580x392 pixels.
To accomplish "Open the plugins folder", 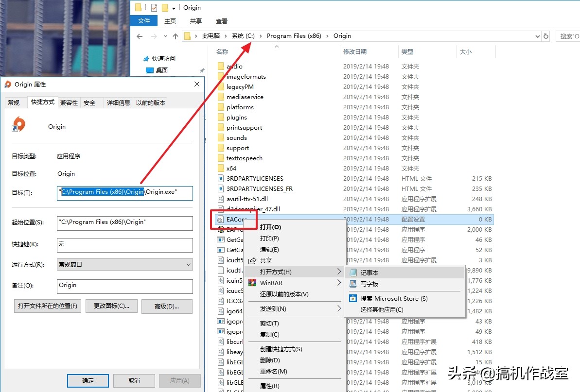I will [x=237, y=117].
